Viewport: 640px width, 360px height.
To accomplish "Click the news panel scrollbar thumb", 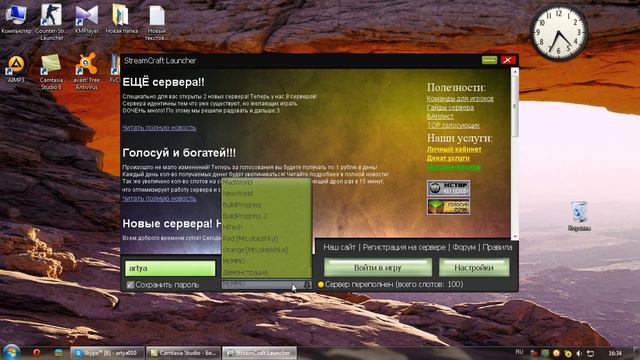I will point(515,107).
